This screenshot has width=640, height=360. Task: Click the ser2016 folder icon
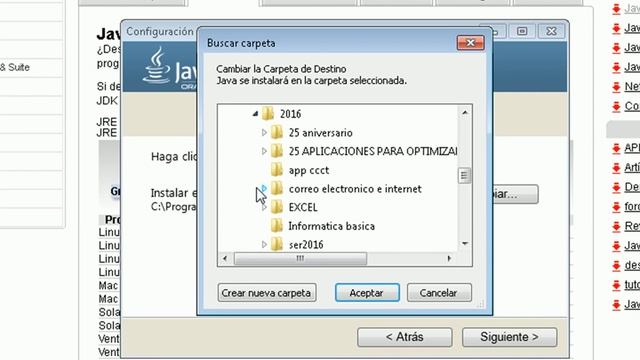point(277,244)
